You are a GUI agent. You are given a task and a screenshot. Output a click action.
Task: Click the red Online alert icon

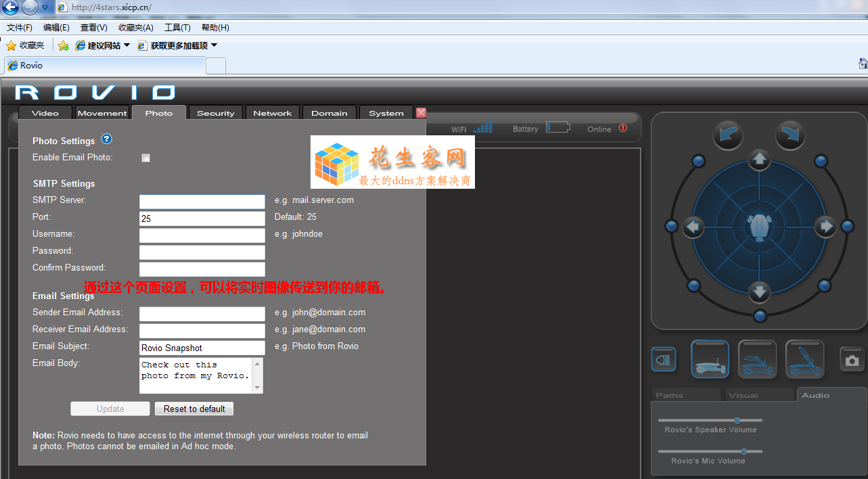[623, 128]
